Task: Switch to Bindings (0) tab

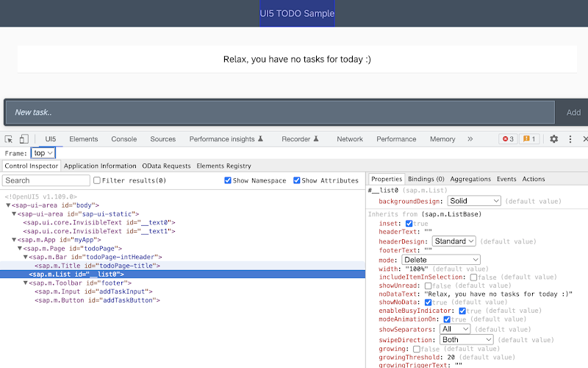Action: point(426,179)
